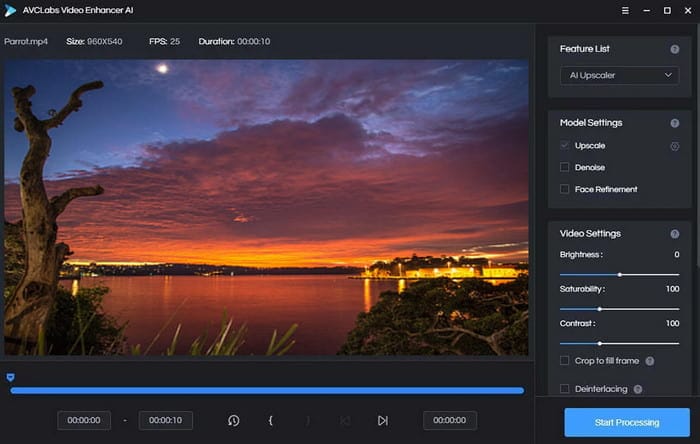Toggle the Upscale checkbox
Viewport: 700px width, 444px height.
coord(564,145)
